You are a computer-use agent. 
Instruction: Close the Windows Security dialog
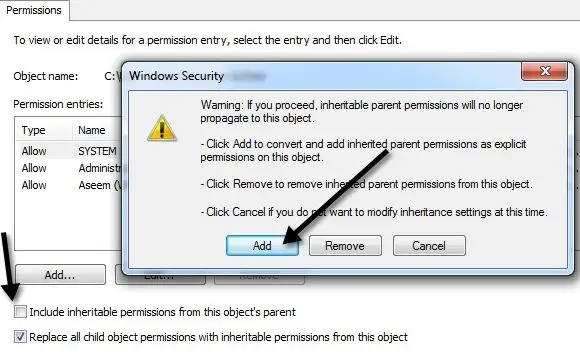[544, 71]
